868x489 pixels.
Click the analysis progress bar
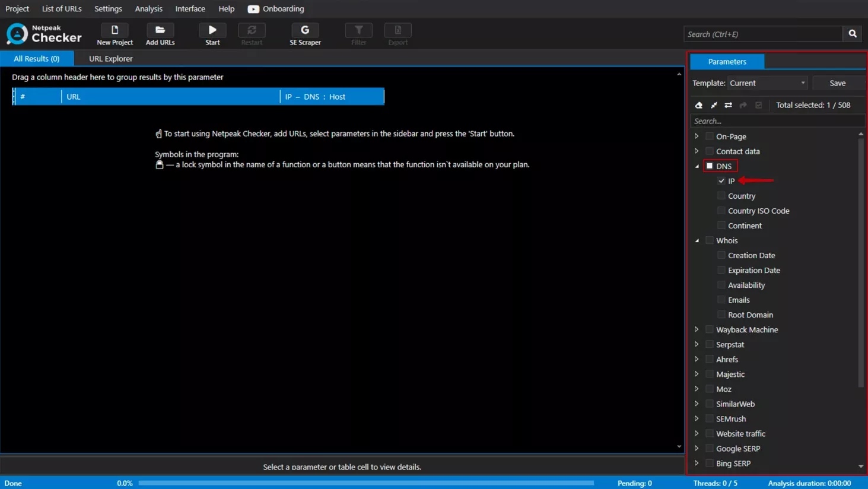point(366,483)
